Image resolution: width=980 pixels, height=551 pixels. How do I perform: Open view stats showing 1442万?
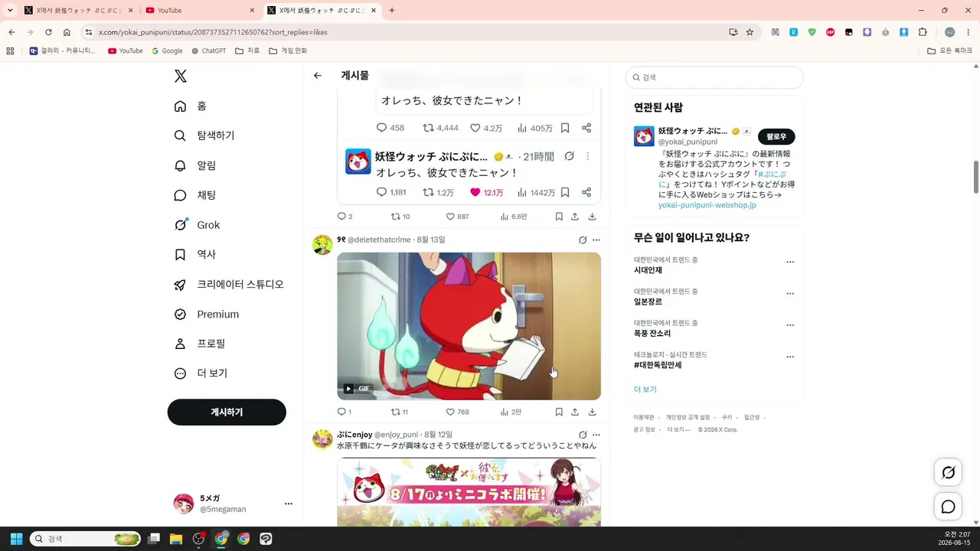(536, 192)
